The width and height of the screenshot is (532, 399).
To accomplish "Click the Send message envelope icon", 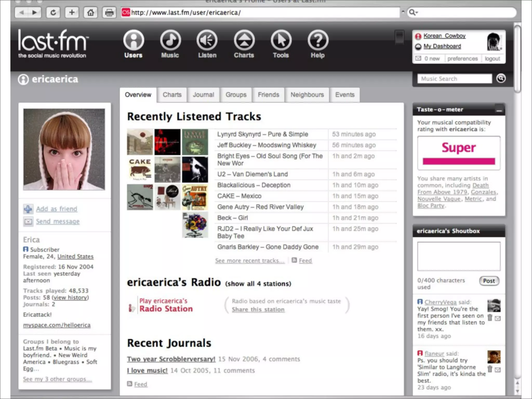I will [x=28, y=222].
